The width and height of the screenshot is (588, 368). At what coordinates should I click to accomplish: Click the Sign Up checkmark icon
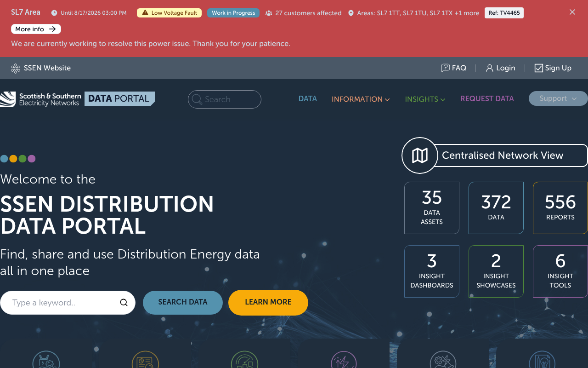[539, 68]
